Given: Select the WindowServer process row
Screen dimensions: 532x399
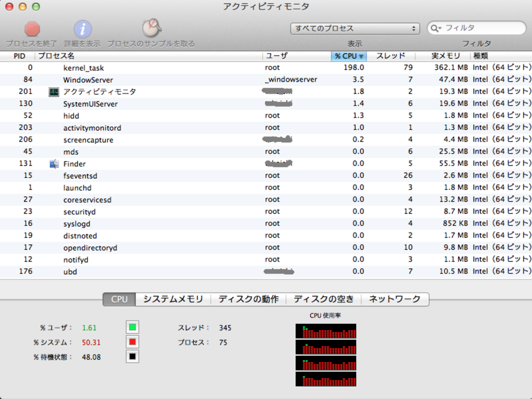Looking at the screenshot, I should 266,80.
